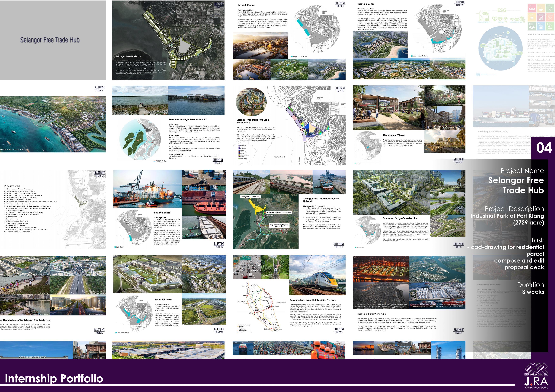Click the Commercial Village plaza render
The height and width of the screenshot is (392, 555).
[389, 108]
